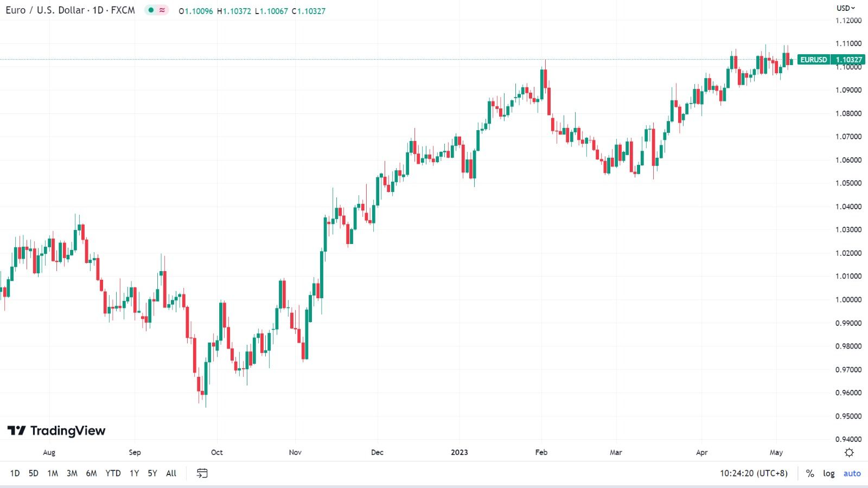Select the All time range
Viewport: 868px width, 488px height.
click(171, 473)
